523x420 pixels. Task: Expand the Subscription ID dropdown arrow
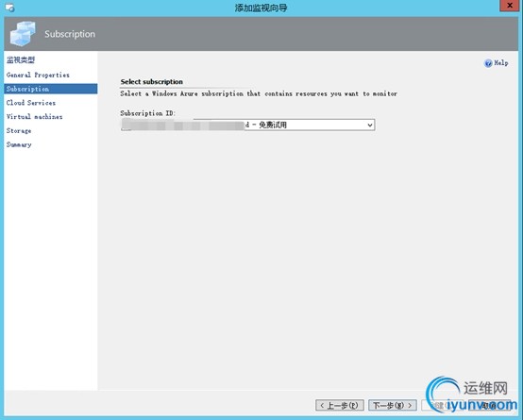pos(369,126)
